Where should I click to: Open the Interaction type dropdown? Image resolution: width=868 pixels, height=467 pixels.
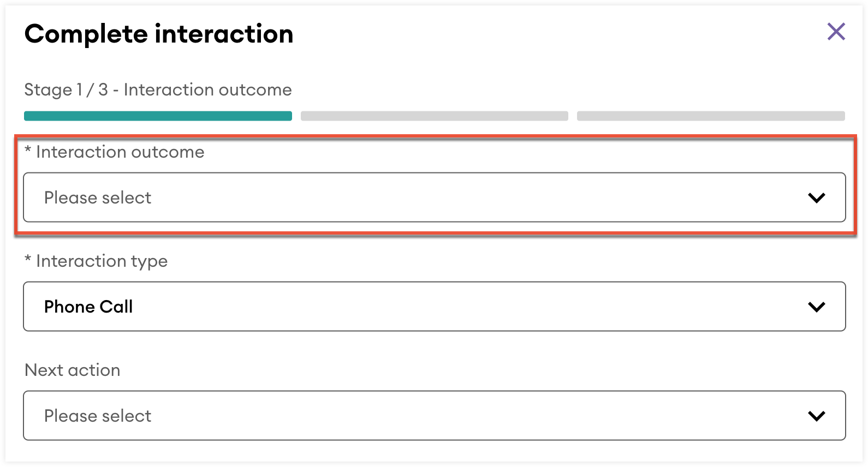click(x=433, y=307)
